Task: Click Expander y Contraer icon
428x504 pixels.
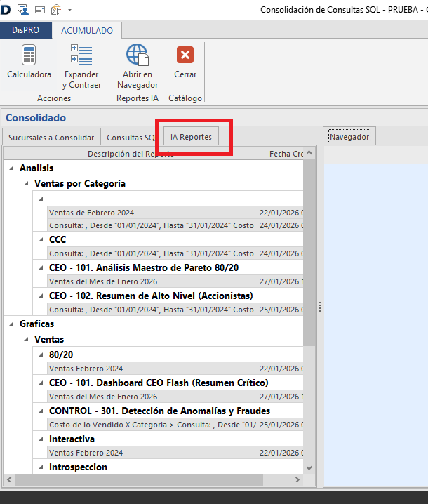Action: [81, 55]
